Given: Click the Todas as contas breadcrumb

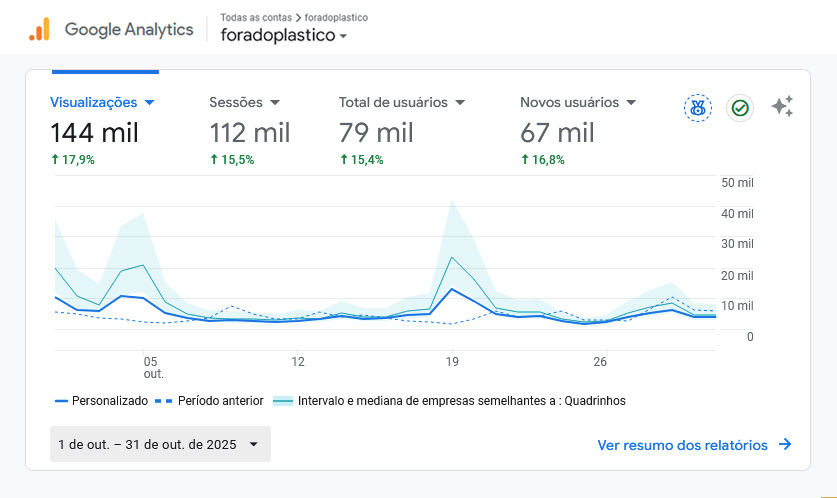Looking at the screenshot, I should [253, 17].
